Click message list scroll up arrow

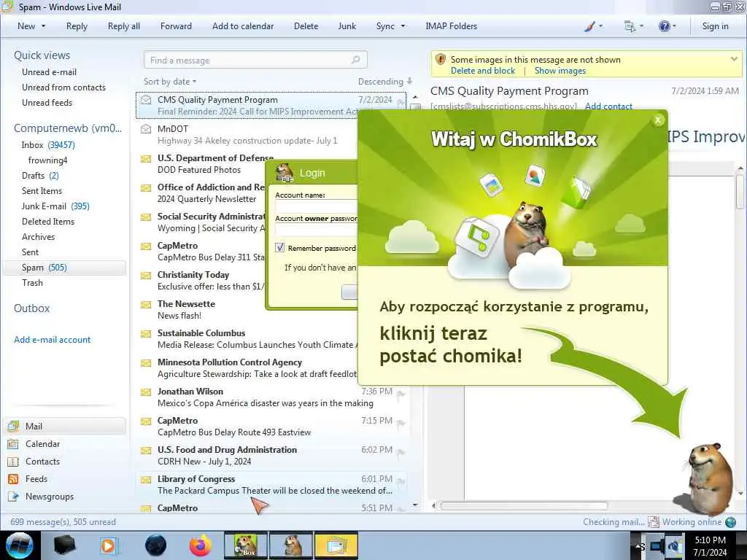(415, 97)
